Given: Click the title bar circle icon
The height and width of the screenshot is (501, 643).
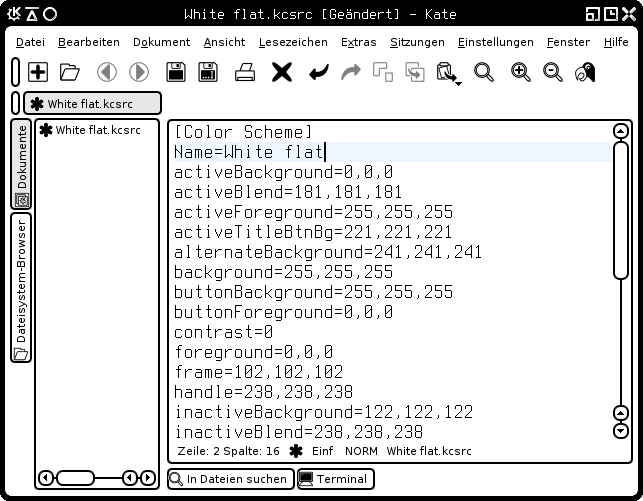Looking at the screenshot, I should [50, 14].
